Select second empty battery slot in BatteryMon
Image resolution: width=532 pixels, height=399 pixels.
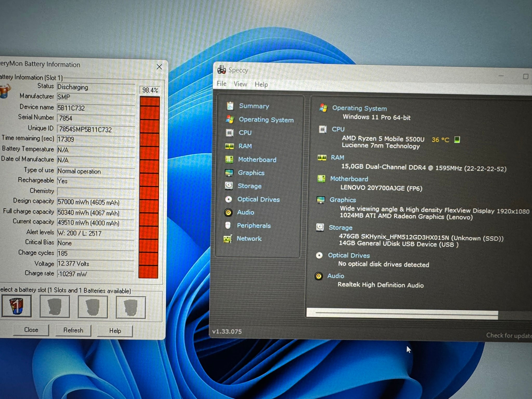click(x=55, y=307)
